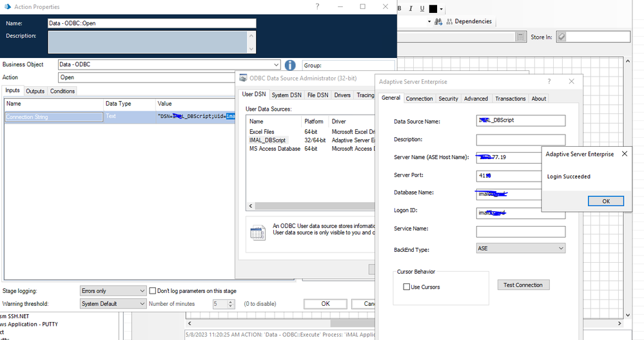Image resolution: width=644 pixels, height=340 pixels.
Task: Enable the Use Cursors checkbox
Action: (406, 287)
